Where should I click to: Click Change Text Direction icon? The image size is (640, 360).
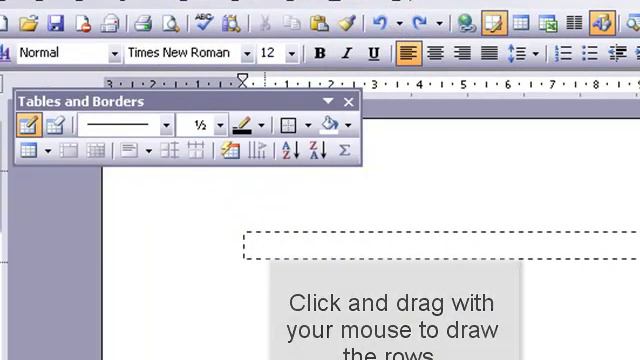257,151
